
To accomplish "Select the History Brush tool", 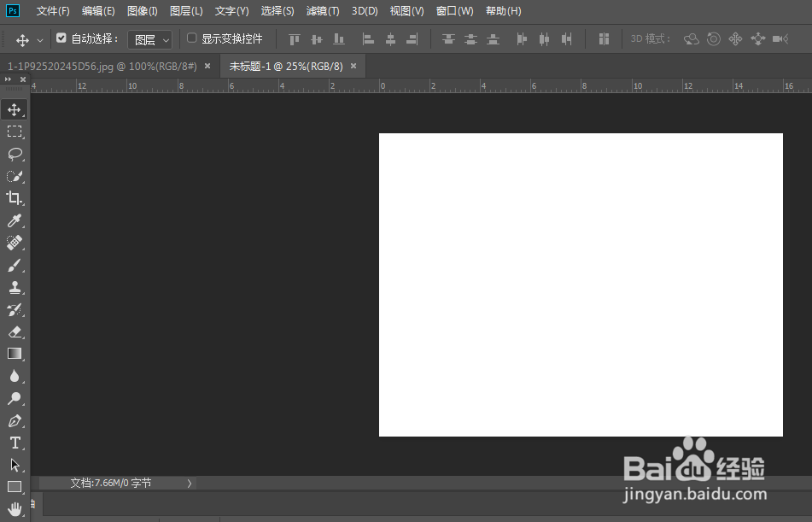I will [15, 309].
